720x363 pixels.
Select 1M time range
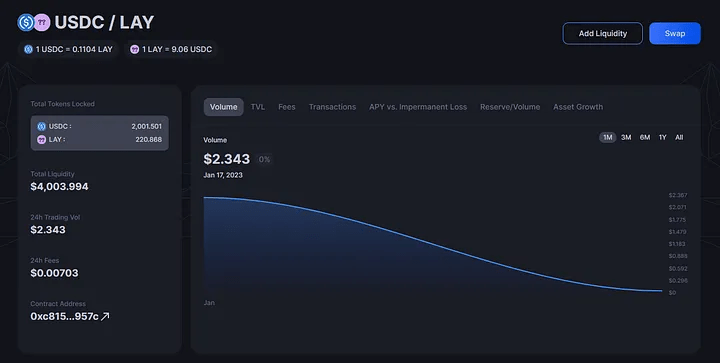(x=608, y=137)
